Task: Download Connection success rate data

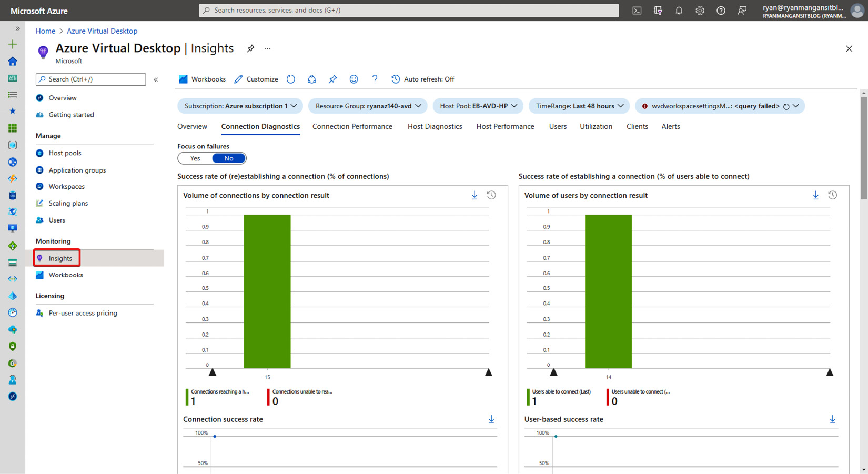Action: click(491, 419)
